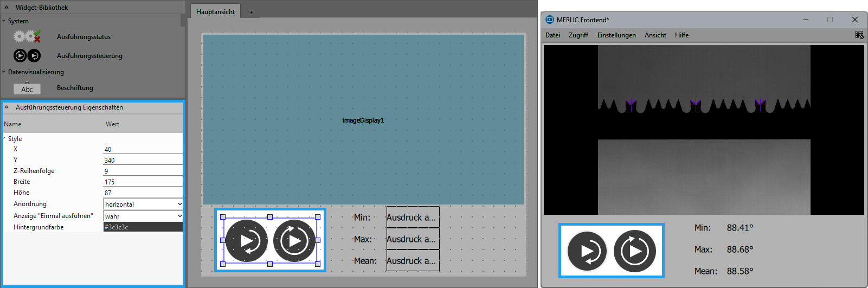
Task: Open the Anordnung dropdown
Action: 143,204
